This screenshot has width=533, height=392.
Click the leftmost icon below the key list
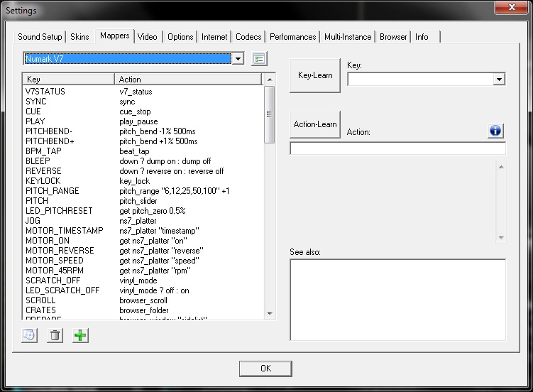pyautogui.click(x=29, y=335)
